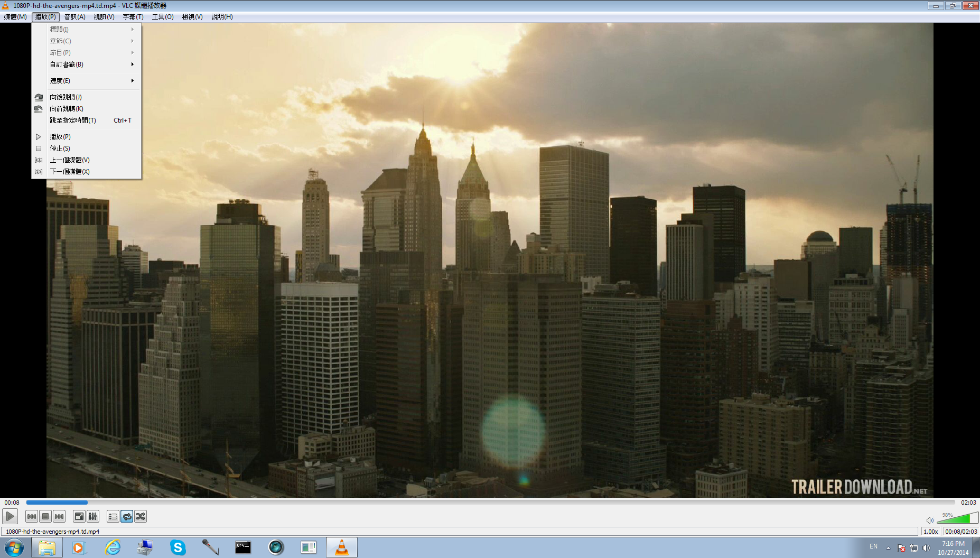Screen dimensions: 980x558
Task: Click the 00:08/02:03 elapsed time label
Action: point(960,532)
